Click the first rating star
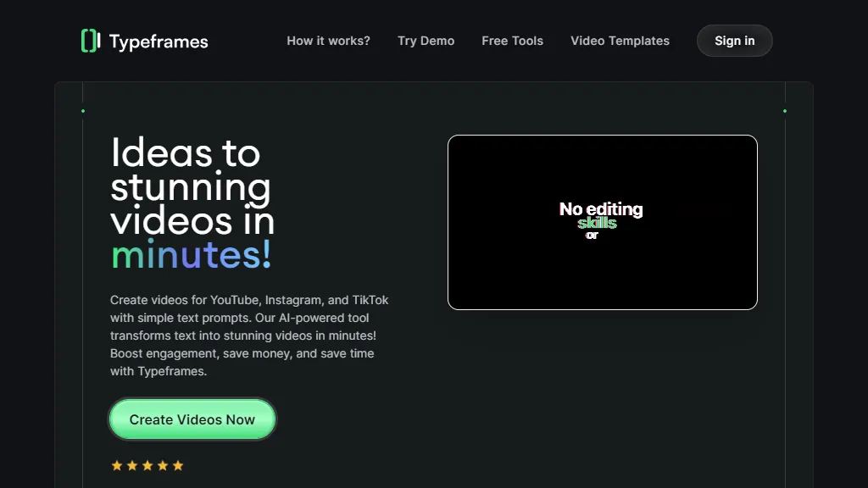The height and width of the screenshot is (488, 868). pos(117,465)
